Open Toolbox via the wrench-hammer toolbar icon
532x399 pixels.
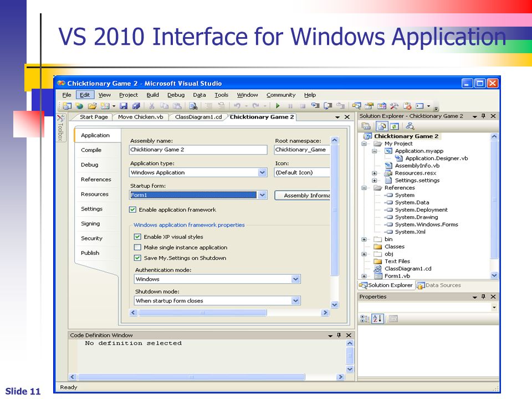pyautogui.click(x=394, y=106)
